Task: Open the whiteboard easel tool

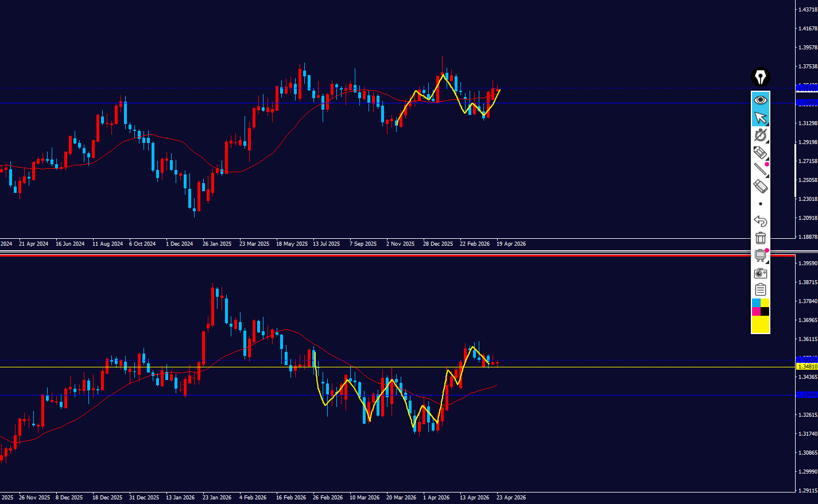Action: (x=760, y=255)
